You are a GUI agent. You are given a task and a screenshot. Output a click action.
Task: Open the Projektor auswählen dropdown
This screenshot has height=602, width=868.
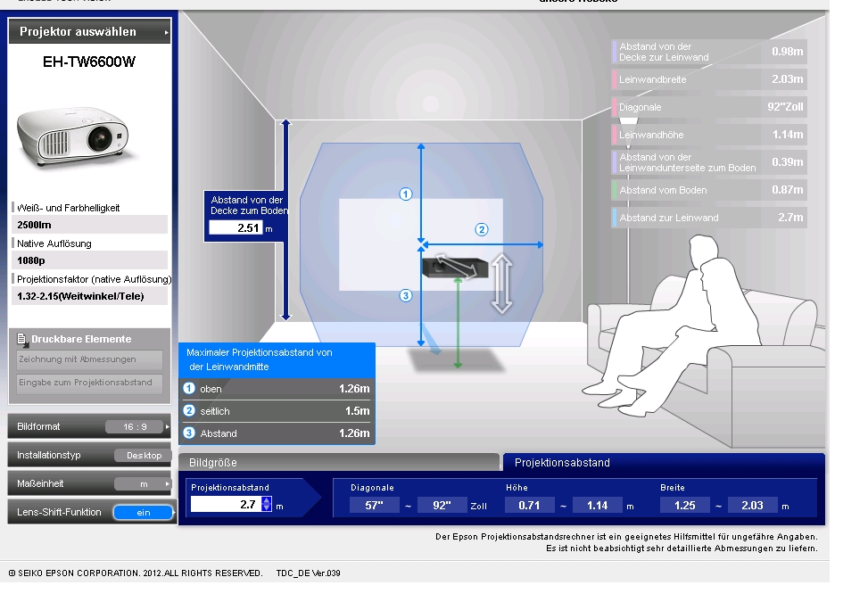pos(90,31)
